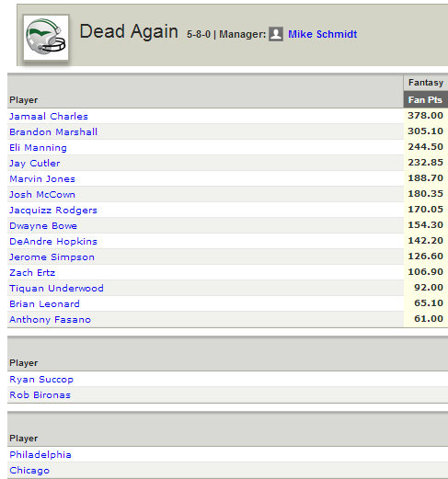Open Brandon Marshall player page

(53, 132)
